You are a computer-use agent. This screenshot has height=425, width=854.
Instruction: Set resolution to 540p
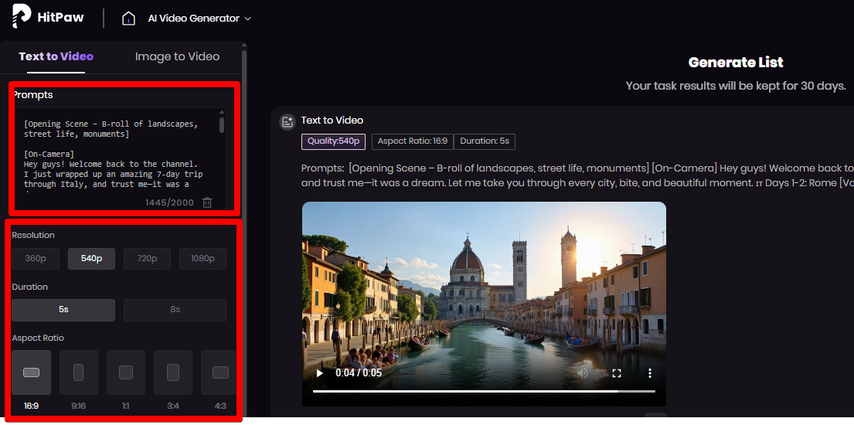click(x=91, y=258)
